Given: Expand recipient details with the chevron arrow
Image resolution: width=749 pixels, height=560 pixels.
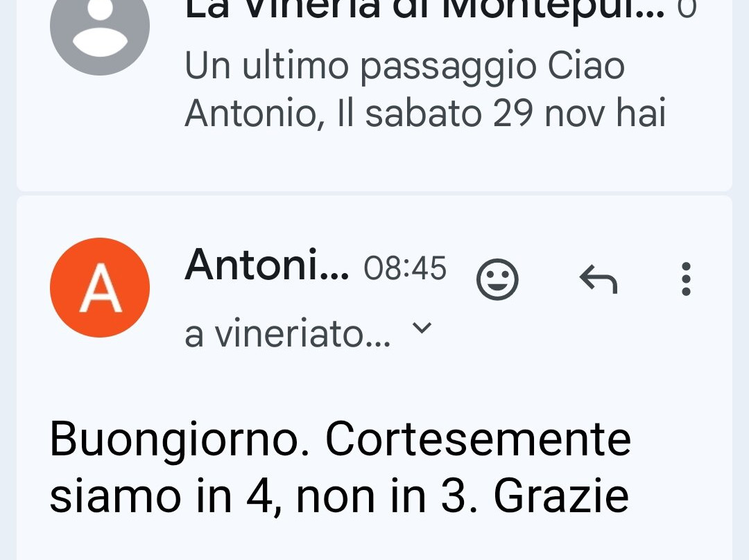Looking at the screenshot, I should click(422, 328).
